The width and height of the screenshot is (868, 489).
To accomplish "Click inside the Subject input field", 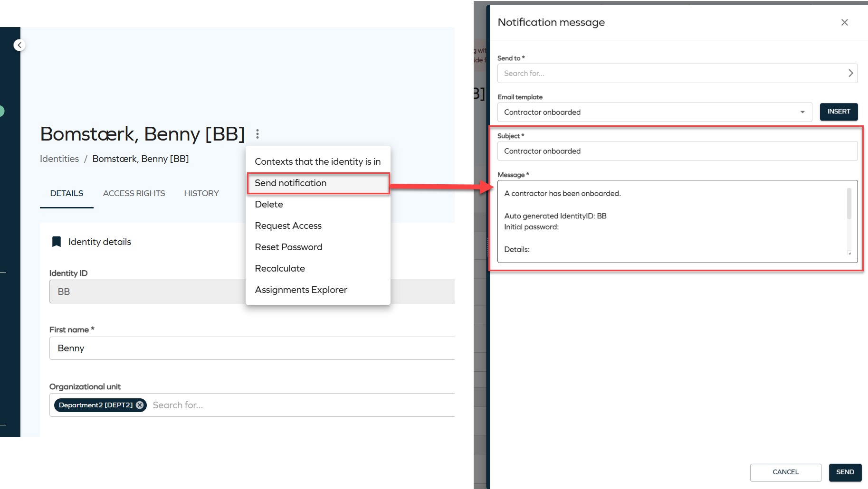I will [x=665, y=150].
